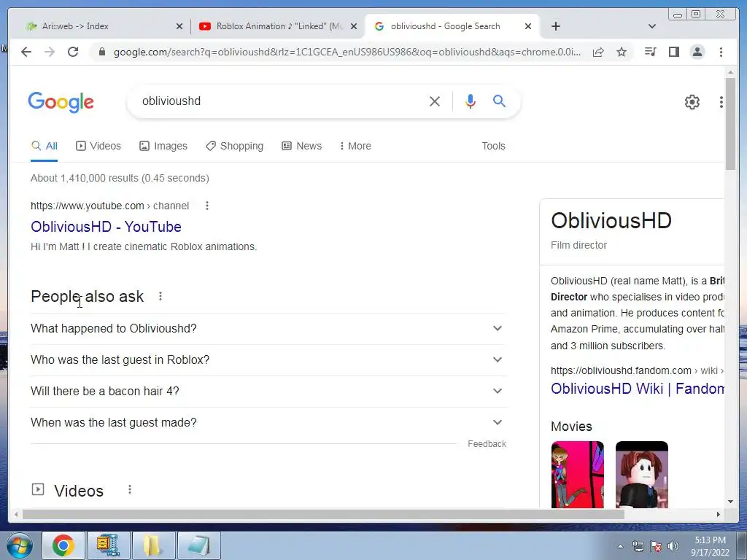The image size is (747, 560).
Task: Close the Ari::web Index tab
Action: pyautogui.click(x=179, y=26)
